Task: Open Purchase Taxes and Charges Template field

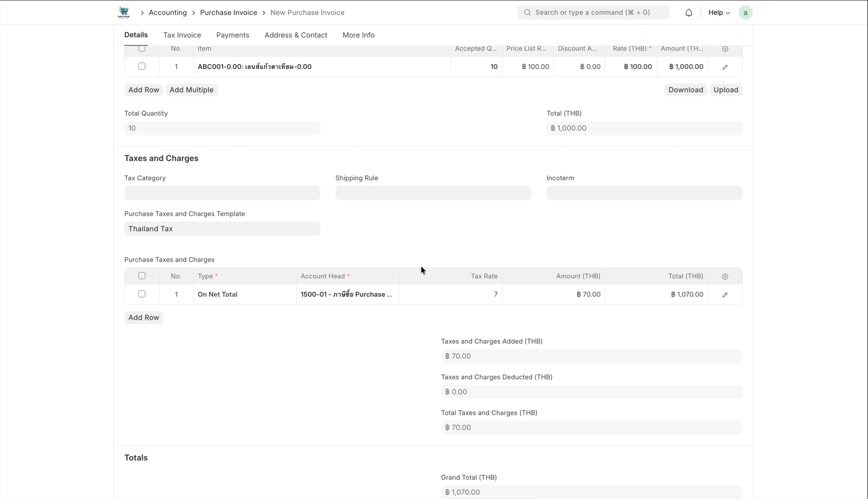Action: pyautogui.click(x=222, y=229)
